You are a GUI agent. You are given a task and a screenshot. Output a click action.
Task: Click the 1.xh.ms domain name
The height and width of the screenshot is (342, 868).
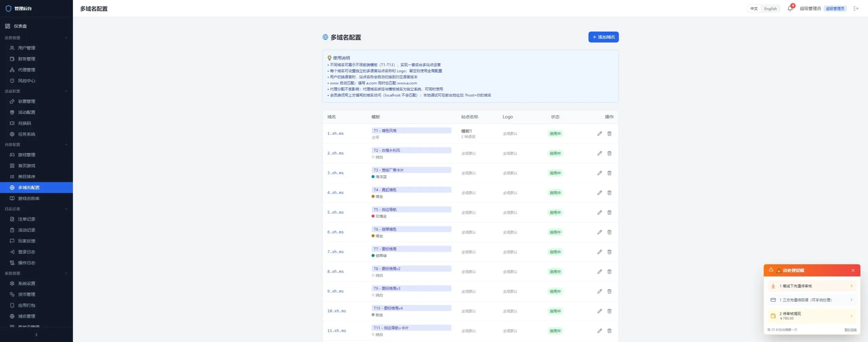pyautogui.click(x=335, y=133)
